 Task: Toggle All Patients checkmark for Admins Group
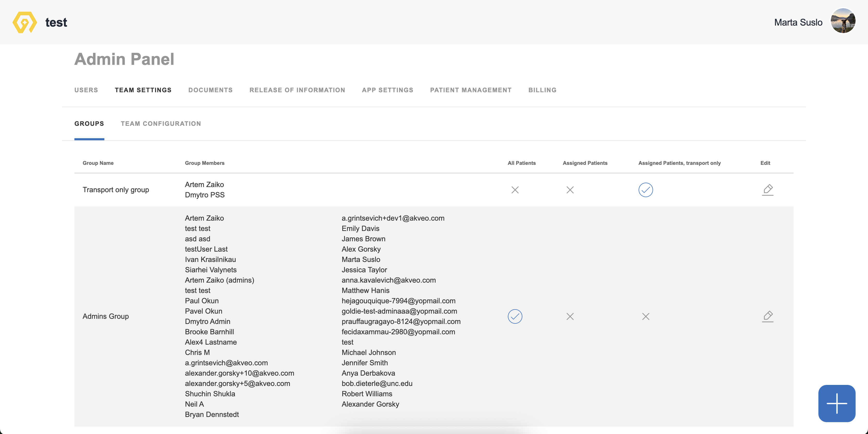tap(515, 316)
